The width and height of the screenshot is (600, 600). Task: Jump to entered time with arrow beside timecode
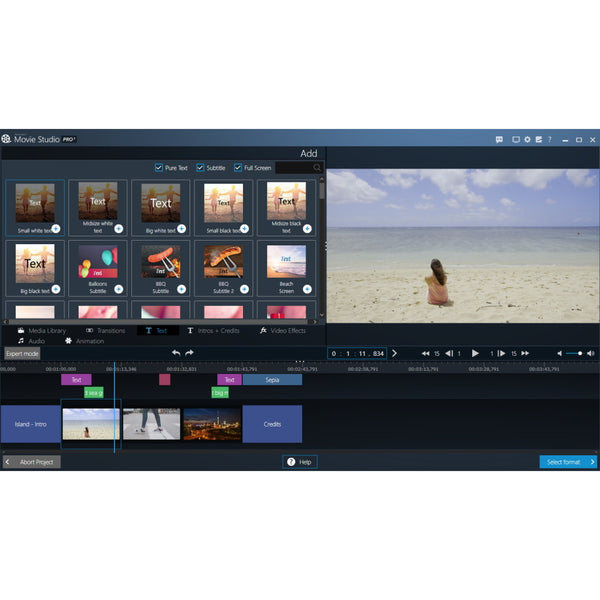(394, 354)
